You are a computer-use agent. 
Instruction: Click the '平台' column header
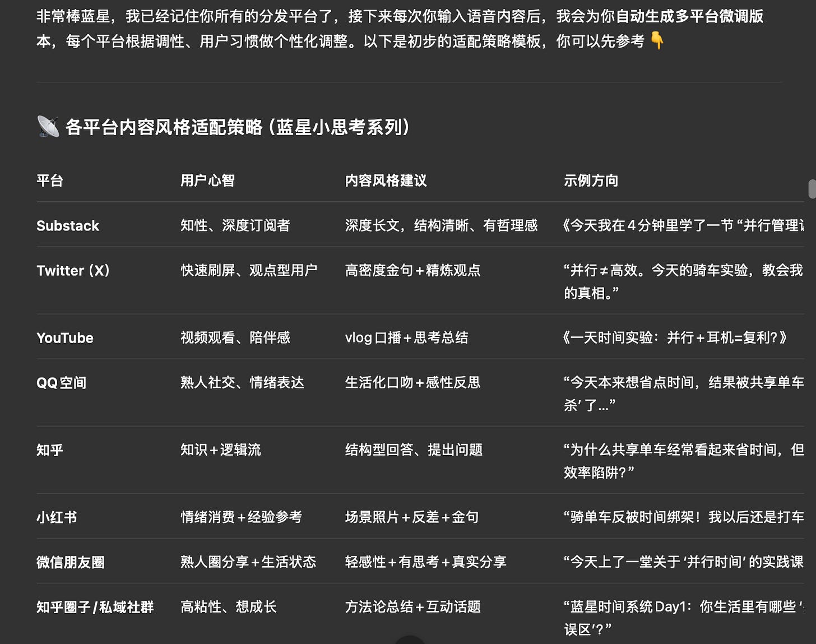coord(50,180)
